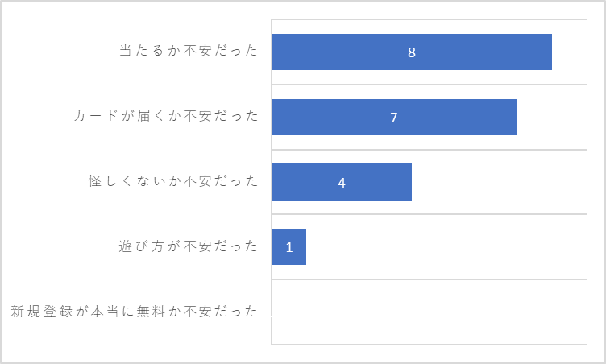Click the 遊び方が不安だった axis label
The width and height of the screenshot is (606, 364).
point(189,246)
